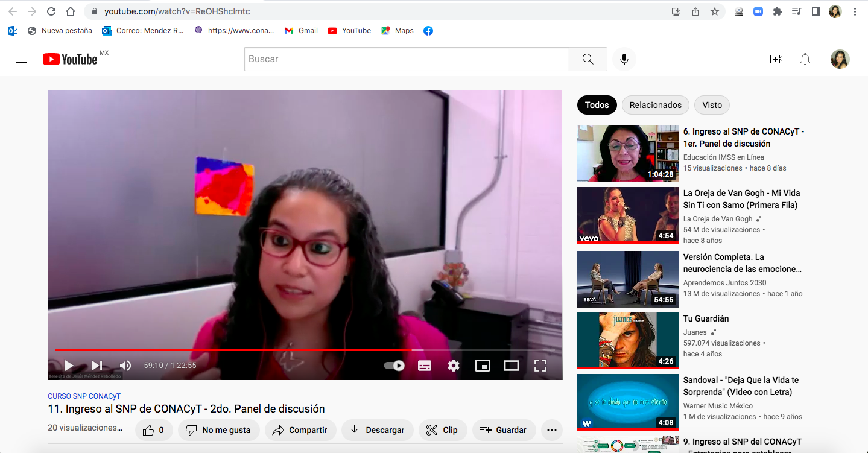Image resolution: width=868 pixels, height=453 pixels.
Task: Open the CURSO SNP CONACyT link
Action: pyautogui.click(x=84, y=396)
